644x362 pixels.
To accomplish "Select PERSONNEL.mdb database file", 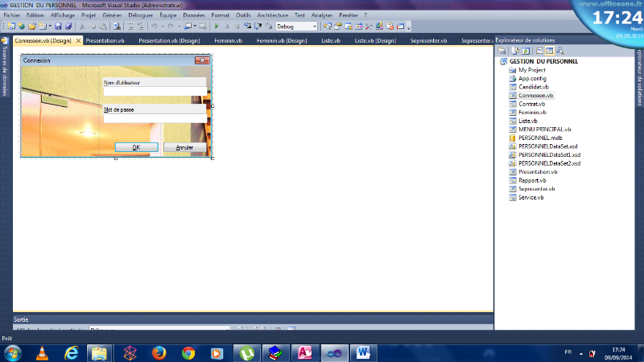I will 540,138.
